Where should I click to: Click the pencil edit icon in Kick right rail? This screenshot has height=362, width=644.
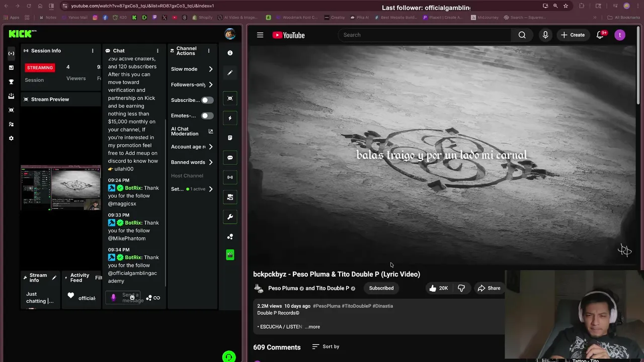[230, 73]
